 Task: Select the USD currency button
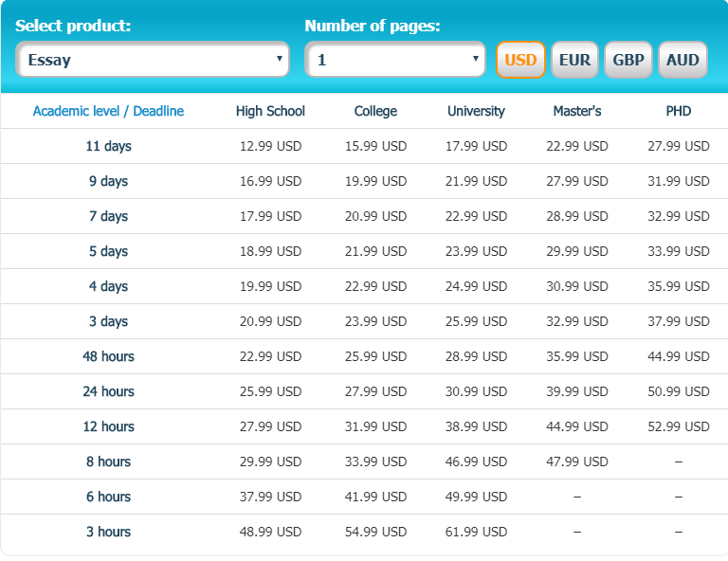pyautogui.click(x=520, y=60)
